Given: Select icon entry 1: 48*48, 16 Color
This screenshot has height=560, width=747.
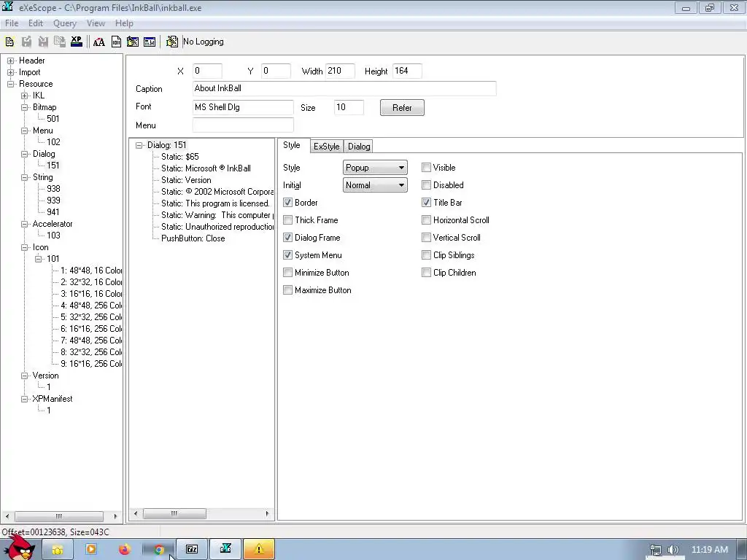Looking at the screenshot, I should [x=91, y=271].
